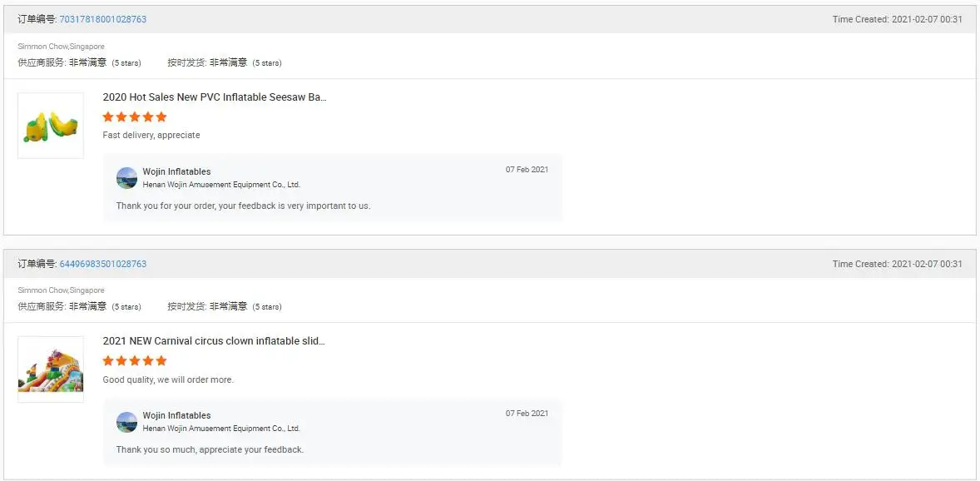Click the "Good quality, we will order more." review text
Viewport: 980px width, 481px height.
coord(168,379)
